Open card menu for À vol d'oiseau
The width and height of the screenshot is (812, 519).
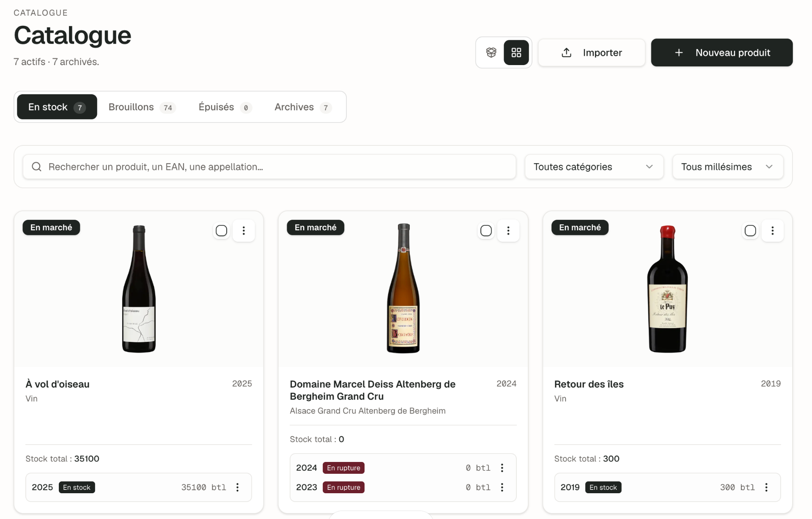tap(244, 230)
